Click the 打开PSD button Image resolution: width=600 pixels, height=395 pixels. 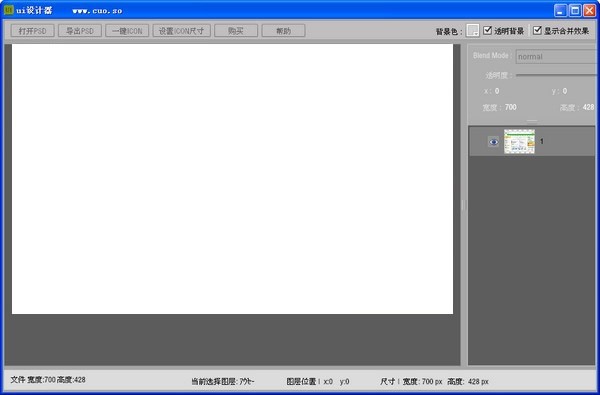[33, 31]
